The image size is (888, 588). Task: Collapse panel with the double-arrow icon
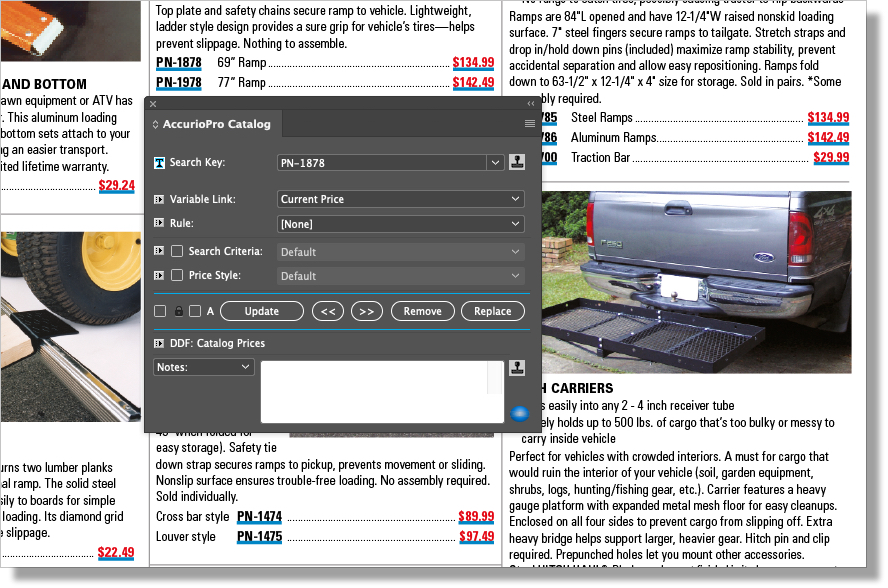531,104
